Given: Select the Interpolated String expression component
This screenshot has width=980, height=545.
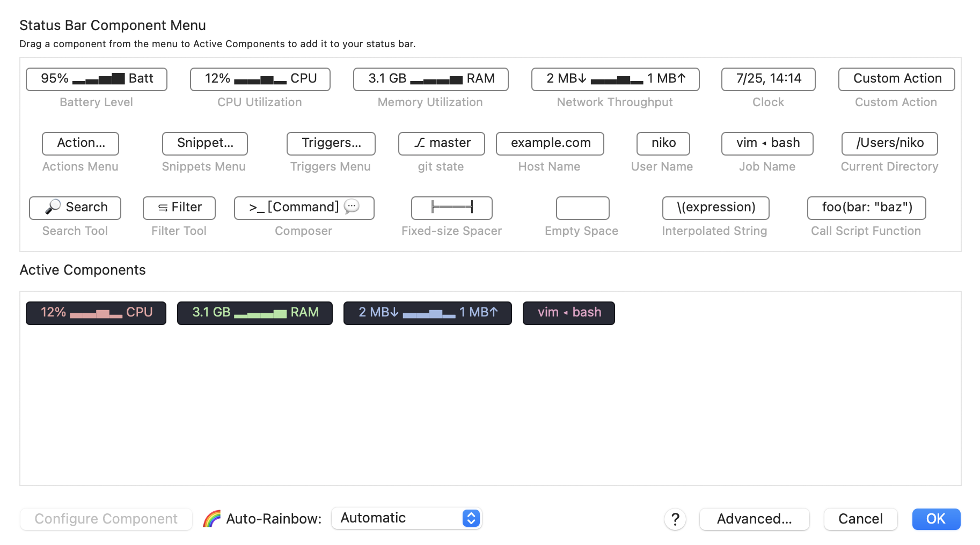Looking at the screenshot, I should click(716, 208).
